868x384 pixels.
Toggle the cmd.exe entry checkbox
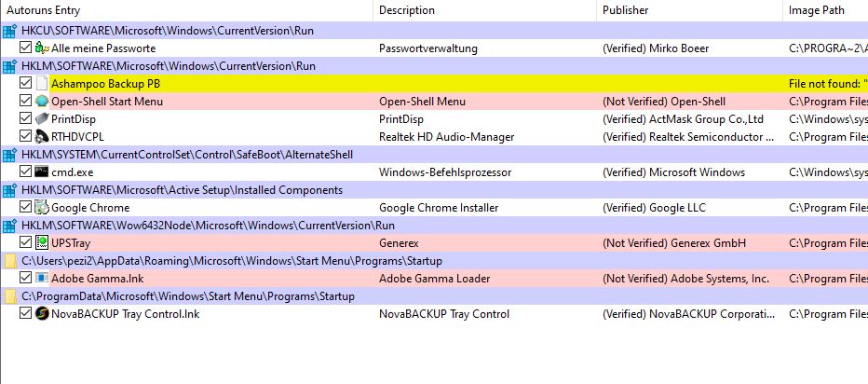coord(25,171)
